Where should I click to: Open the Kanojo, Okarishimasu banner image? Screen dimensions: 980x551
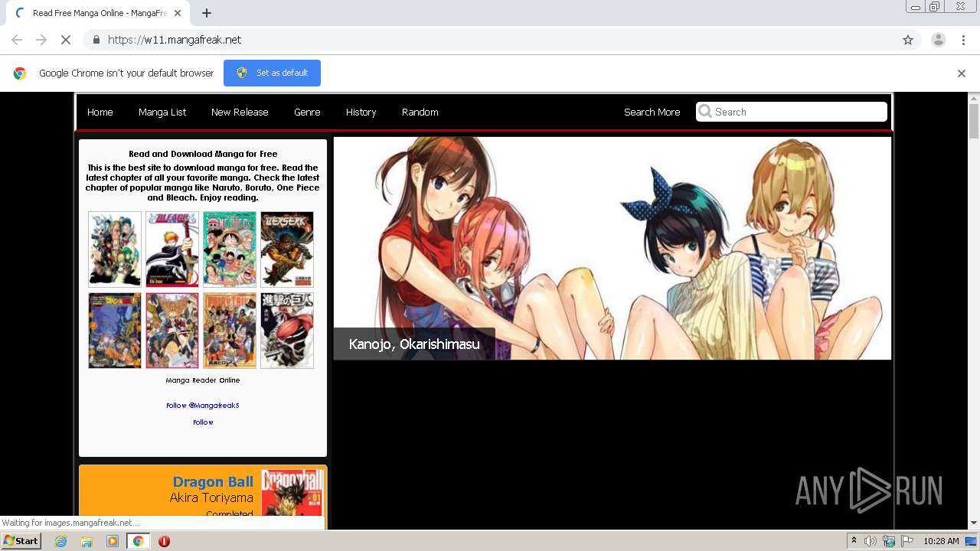coord(612,248)
